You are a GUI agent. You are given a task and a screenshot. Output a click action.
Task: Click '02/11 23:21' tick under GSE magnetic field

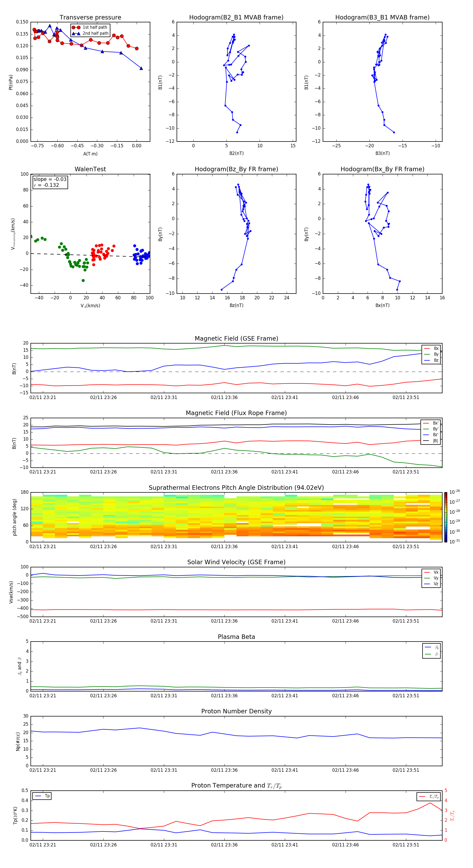[43, 397]
